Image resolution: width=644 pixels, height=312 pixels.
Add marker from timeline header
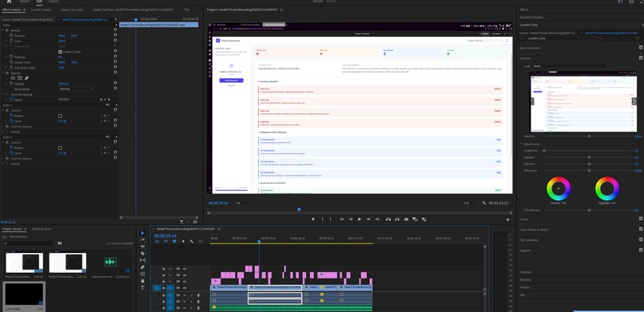(183, 242)
